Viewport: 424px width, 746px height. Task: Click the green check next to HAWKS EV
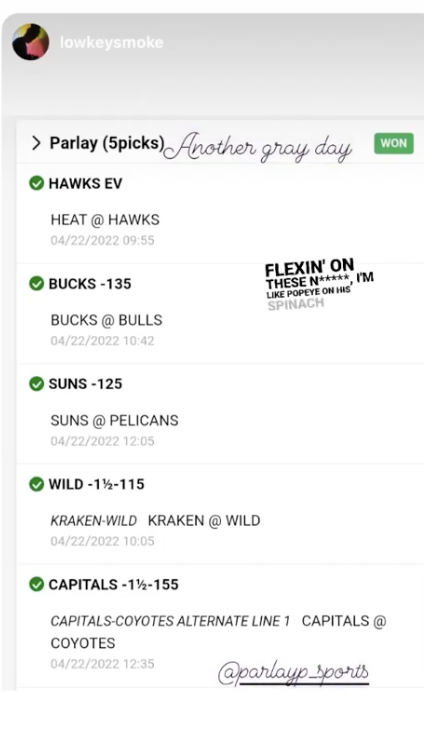click(x=36, y=183)
